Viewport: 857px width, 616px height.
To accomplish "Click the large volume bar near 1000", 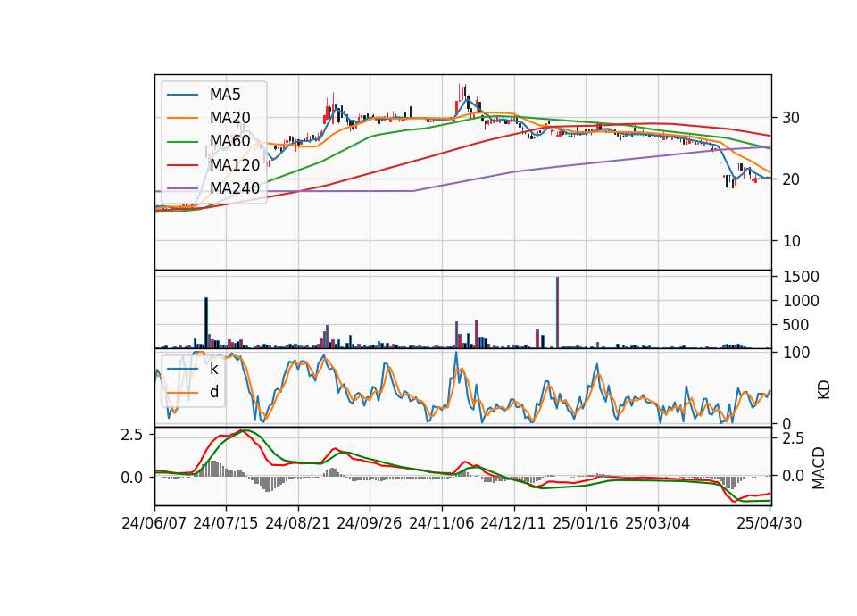I will [206, 322].
